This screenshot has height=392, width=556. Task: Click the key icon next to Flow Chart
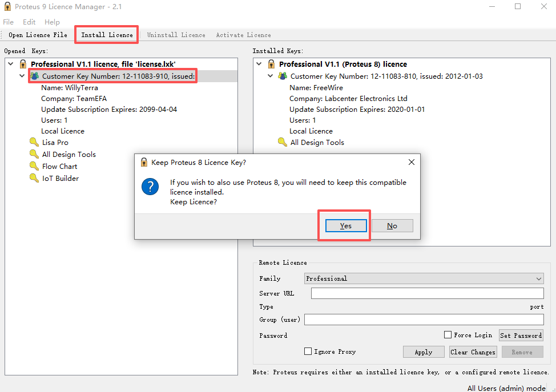[x=34, y=166]
